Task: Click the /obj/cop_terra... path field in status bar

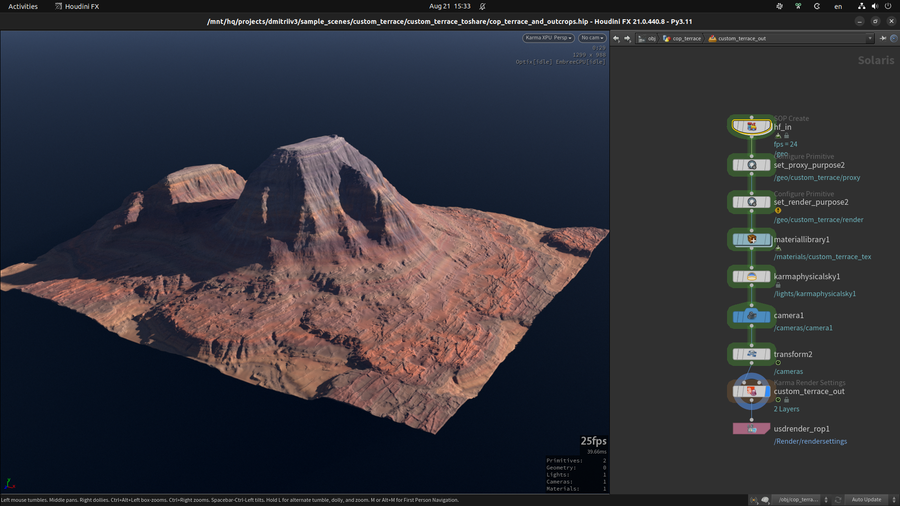Action: coord(797,499)
